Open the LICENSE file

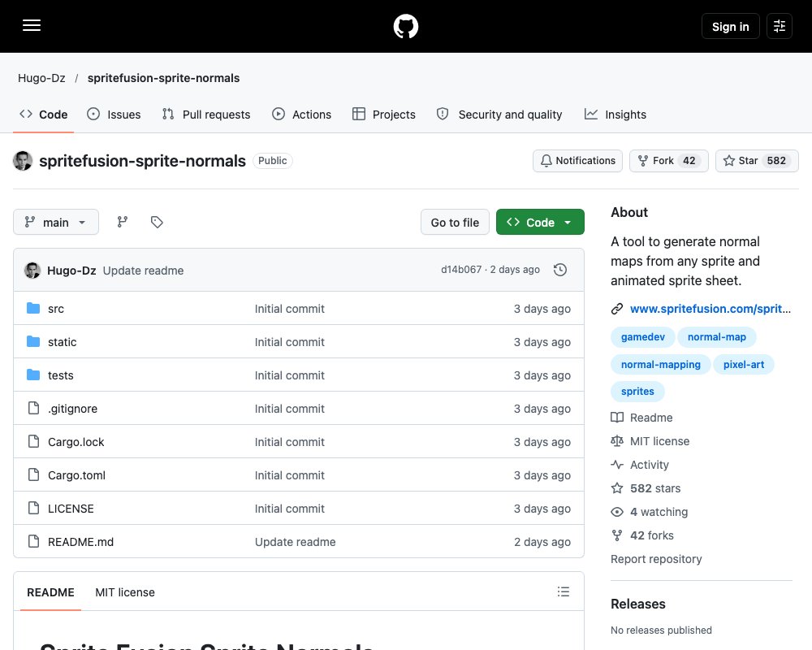(x=71, y=509)
